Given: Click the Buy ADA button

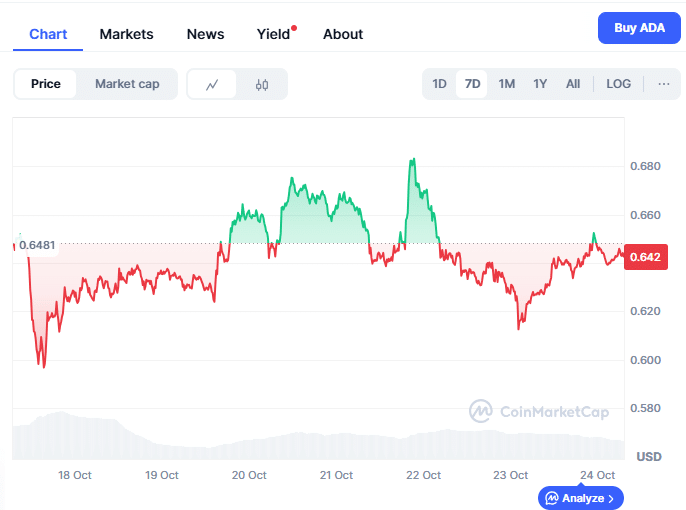Looking at the screenshot, I should tap(639, 28).
